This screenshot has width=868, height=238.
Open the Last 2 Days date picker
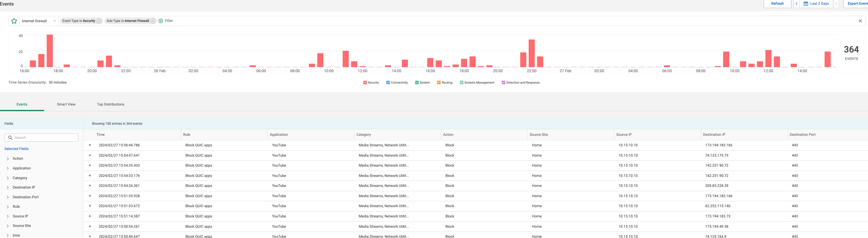coord(816,4)
